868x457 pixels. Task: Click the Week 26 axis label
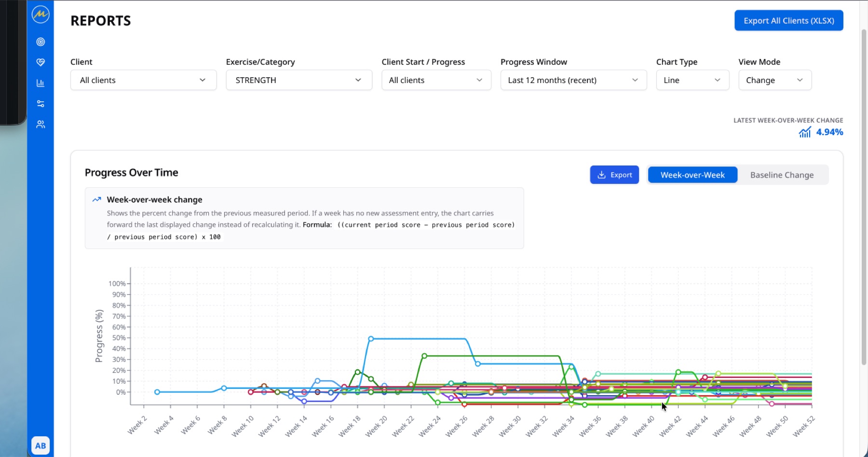coord(457,426)
